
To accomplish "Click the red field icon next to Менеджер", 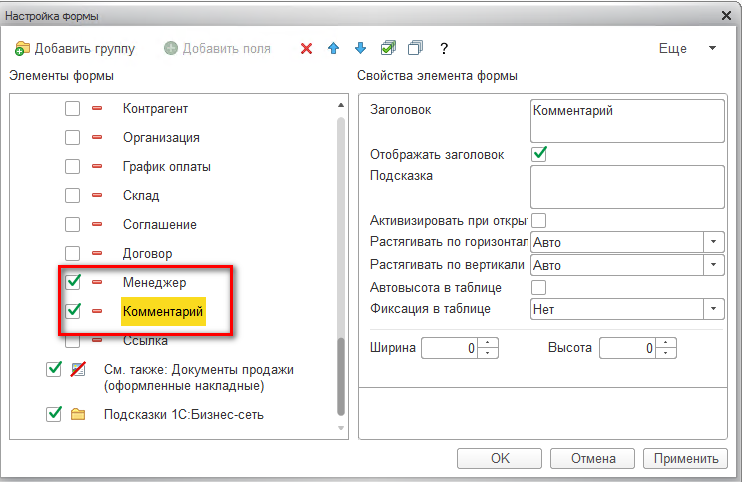I will (x=97, y=282).
